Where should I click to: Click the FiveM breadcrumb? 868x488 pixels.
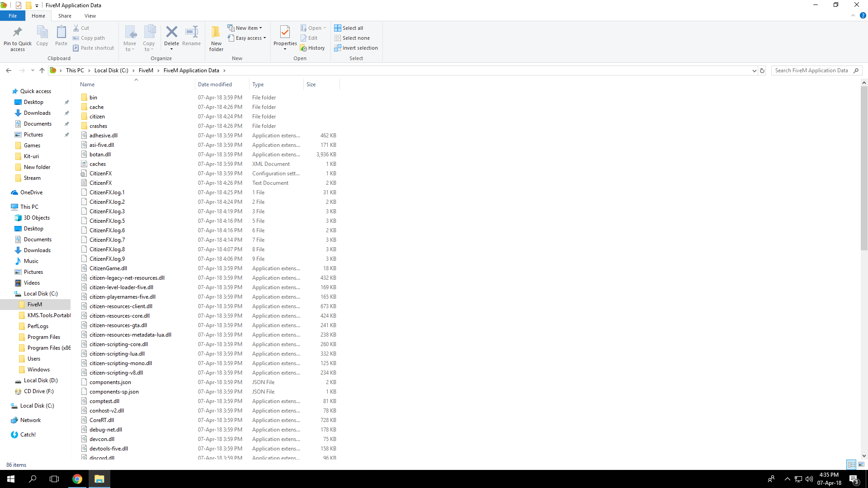coord(146,70)
